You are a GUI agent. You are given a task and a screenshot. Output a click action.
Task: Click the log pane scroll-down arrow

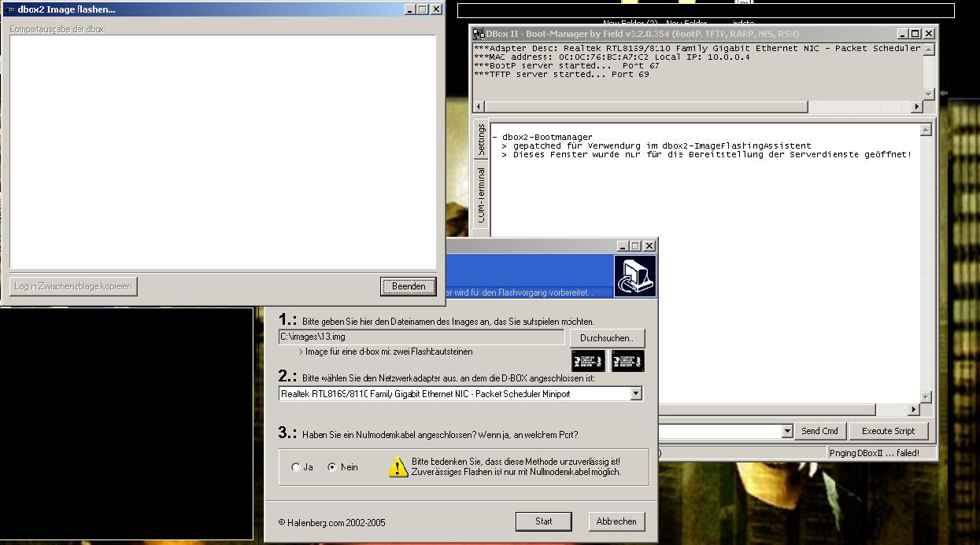[929, 95]
